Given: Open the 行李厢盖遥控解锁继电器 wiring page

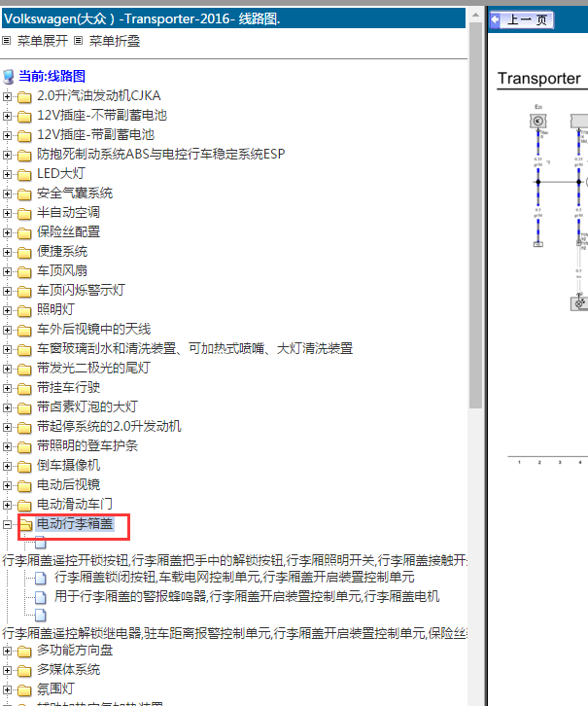Looking at the screenshot, I should [234, 633].
